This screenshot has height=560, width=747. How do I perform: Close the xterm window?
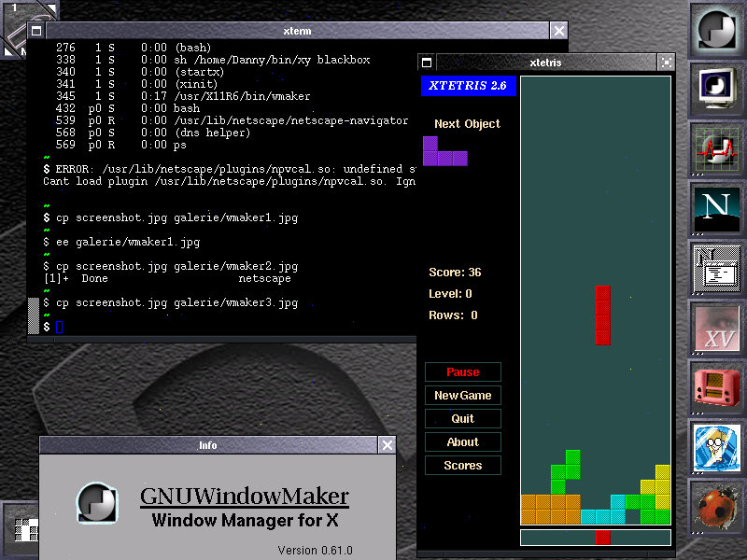[x=558, y=32]
